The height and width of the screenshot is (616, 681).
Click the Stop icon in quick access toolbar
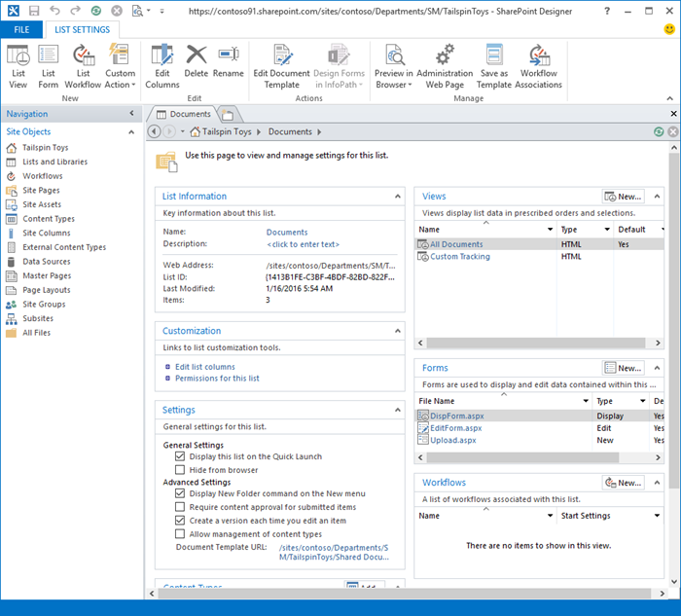[117, 11]
